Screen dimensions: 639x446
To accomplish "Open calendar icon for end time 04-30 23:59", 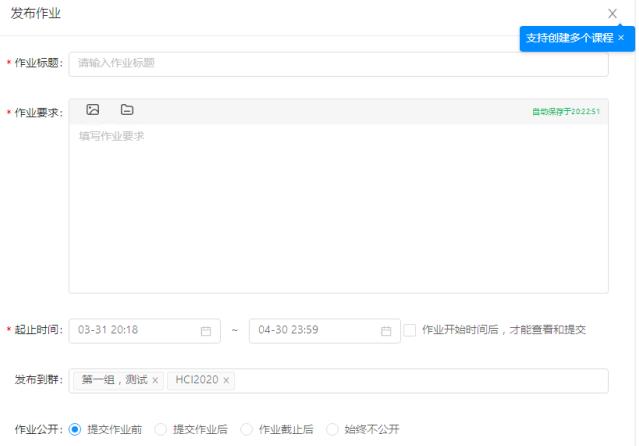I will pos(386,331).
